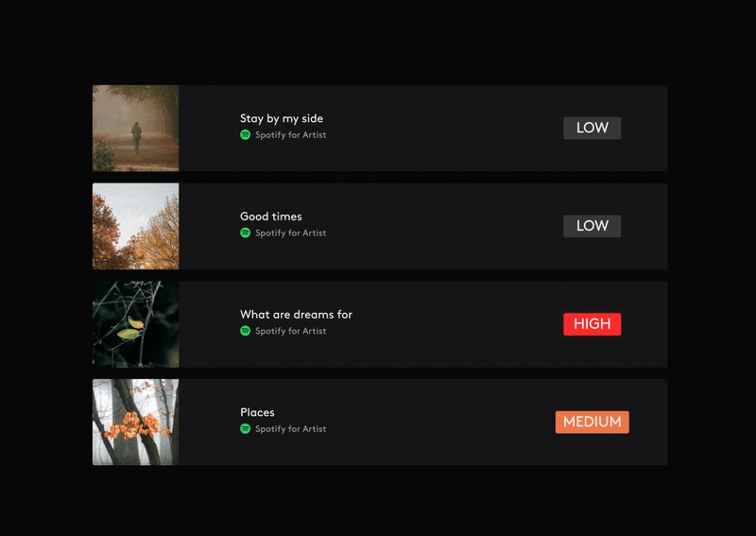
Task: Open the foggy path album thumbnail
Action: click(135, 129)
